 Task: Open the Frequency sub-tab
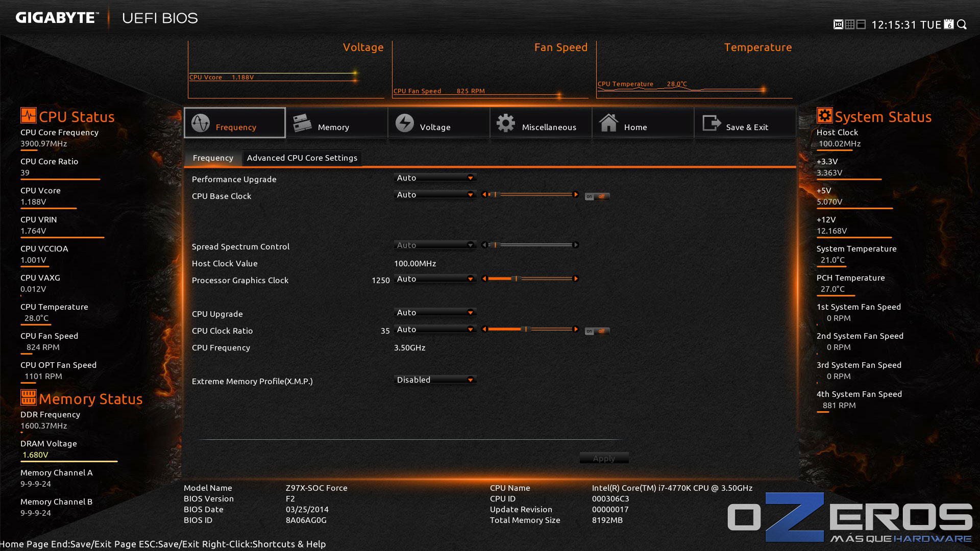pyautogui.click(x=213, y=158)
